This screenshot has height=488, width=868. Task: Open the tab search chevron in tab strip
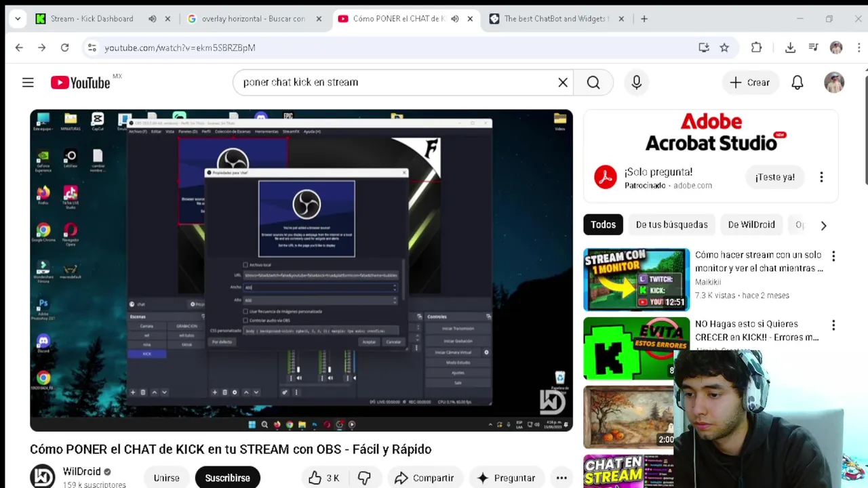[17, 18]
